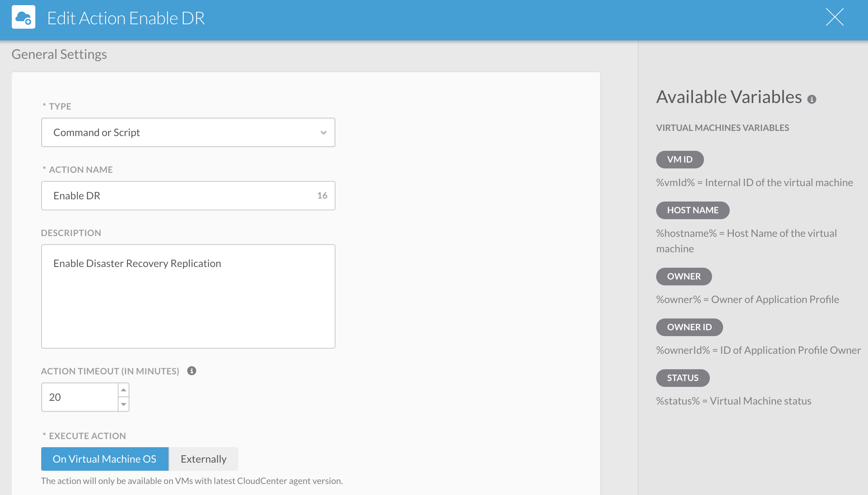Screen dimensions: 868x495
Task: Click into the Description text area
Action: 188,296
